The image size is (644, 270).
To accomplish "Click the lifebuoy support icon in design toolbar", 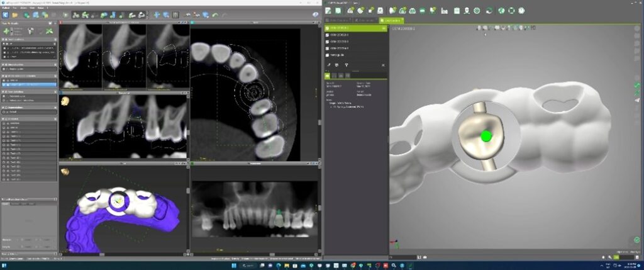I will [511, 11].
